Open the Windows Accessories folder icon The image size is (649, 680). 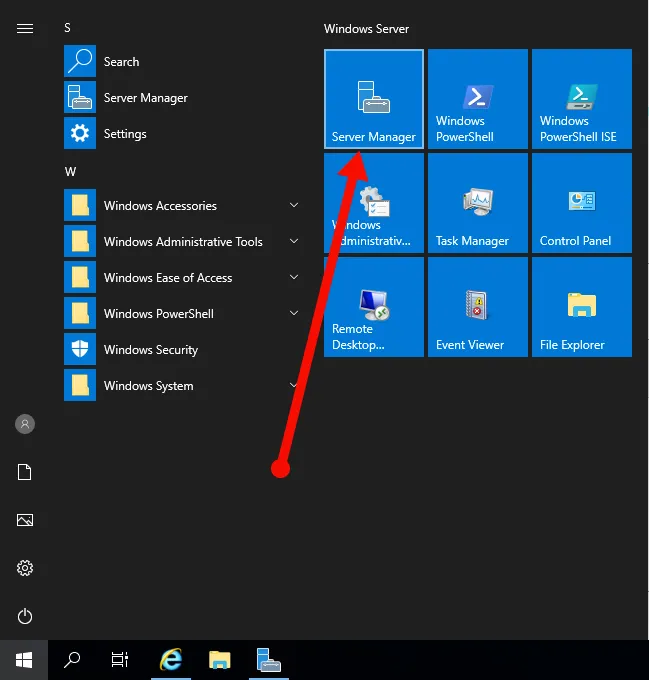(x=80, y=205)
